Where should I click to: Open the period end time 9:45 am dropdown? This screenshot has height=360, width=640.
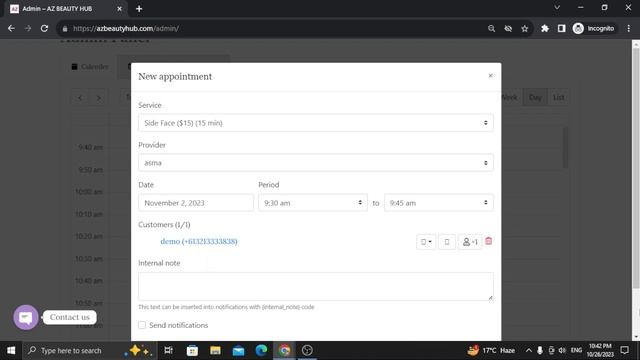(x=438, y=203)
